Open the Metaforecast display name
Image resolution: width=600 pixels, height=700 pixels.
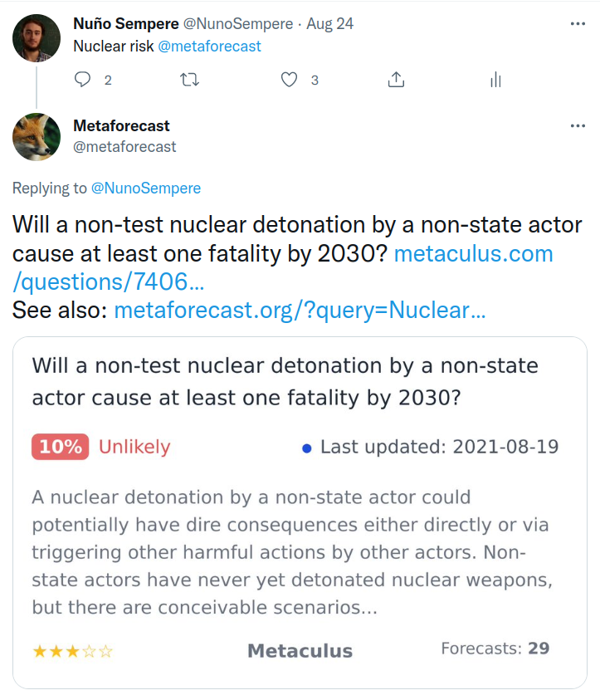pos(121,126)
